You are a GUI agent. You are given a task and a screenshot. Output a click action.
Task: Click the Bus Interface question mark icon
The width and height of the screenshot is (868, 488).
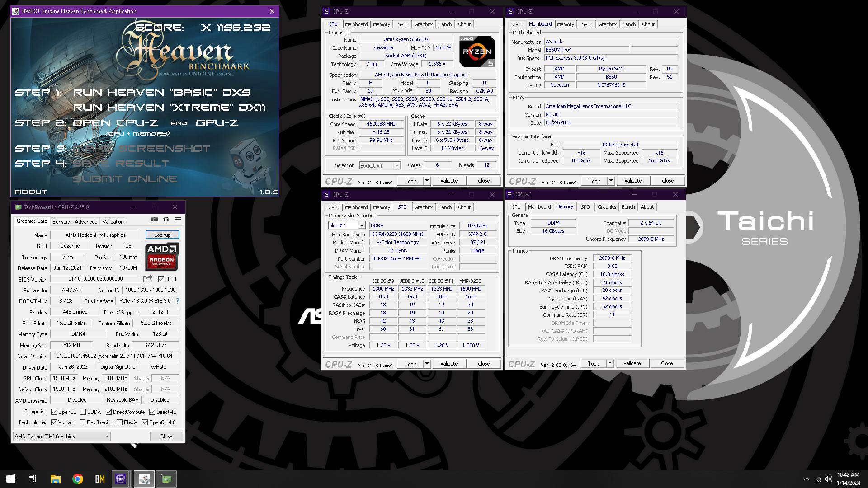click(x=178, y=301)
